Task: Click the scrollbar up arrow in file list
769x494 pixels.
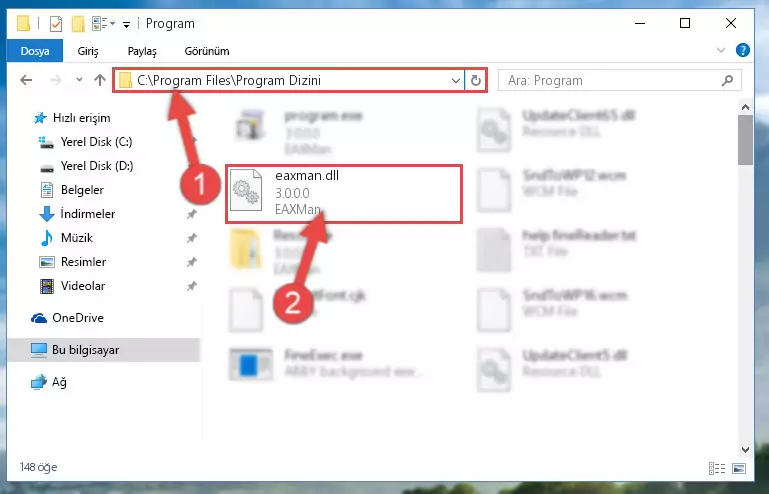Action: (x=745, y=107)
